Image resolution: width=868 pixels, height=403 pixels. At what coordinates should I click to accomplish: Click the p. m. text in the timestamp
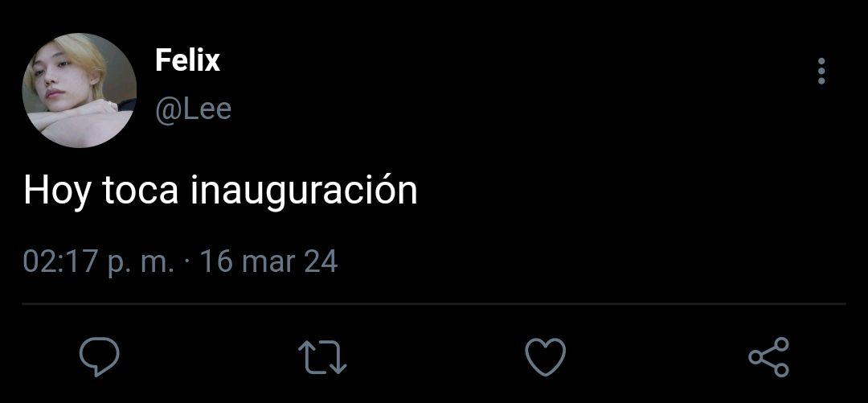pyautogui.click(x=140, y=263)
